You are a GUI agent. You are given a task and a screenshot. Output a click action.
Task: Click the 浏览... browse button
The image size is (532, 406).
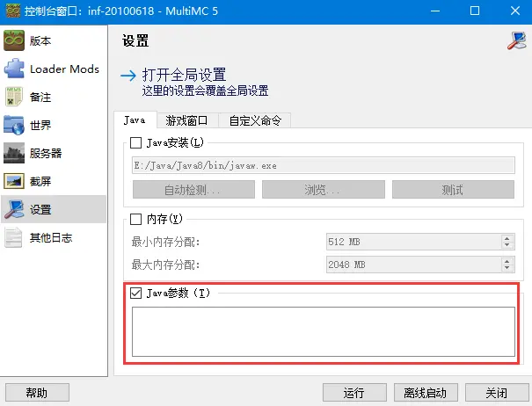pyautogui.click(x=324, y=190)
